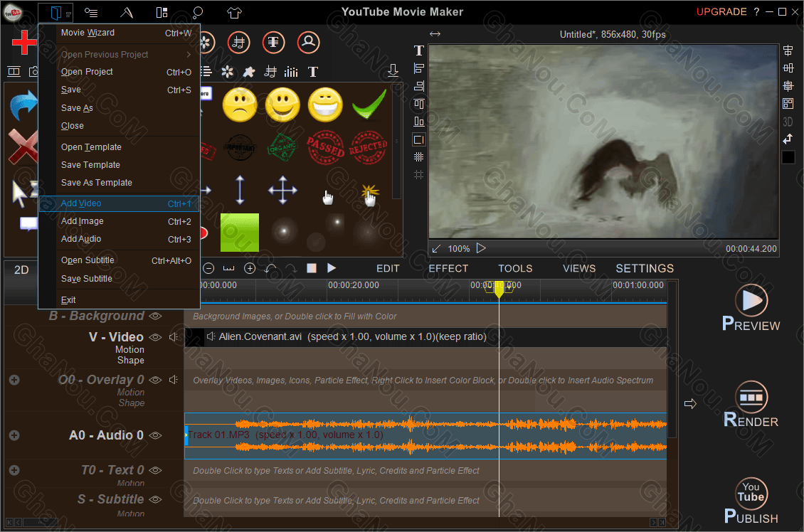This screenshot has width=804, height=532.
Task: Click the red plus add media icon
Action: 23,42
